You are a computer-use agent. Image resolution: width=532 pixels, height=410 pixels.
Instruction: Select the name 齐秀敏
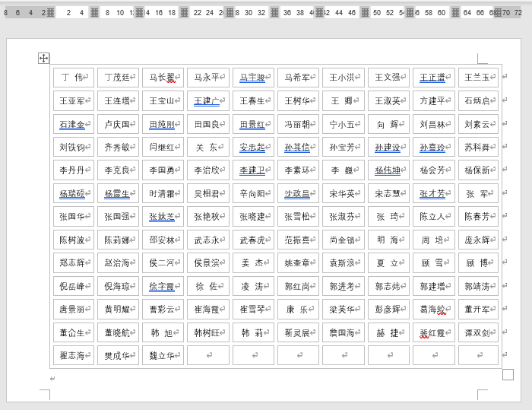coord(117,147)
